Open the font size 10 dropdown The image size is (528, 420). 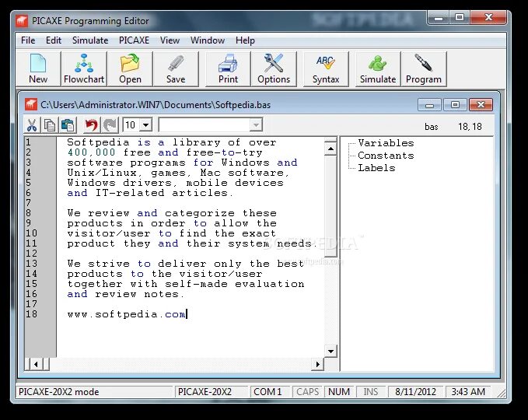pos(146,125)
